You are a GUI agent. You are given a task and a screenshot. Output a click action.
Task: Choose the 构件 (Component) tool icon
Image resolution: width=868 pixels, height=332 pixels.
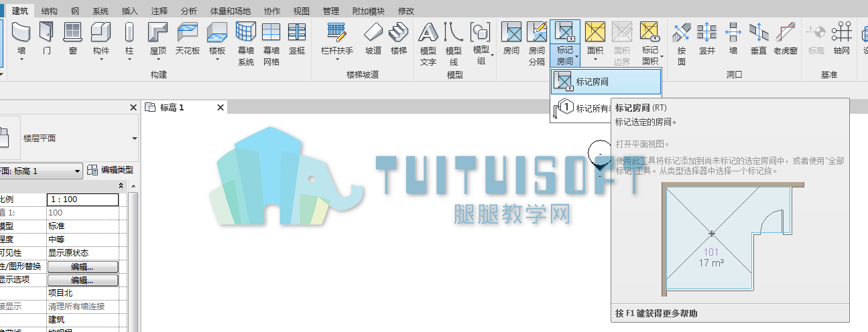coord(101,31)
